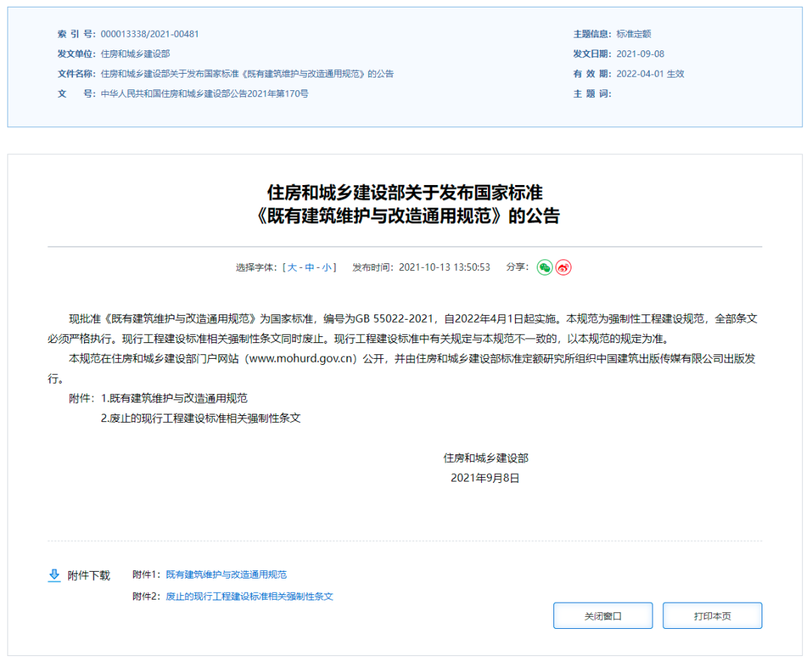The height and width of the screenshot is (662, 812).
Task: Click the announcement main title heading
Action: [x=407, y=204]
